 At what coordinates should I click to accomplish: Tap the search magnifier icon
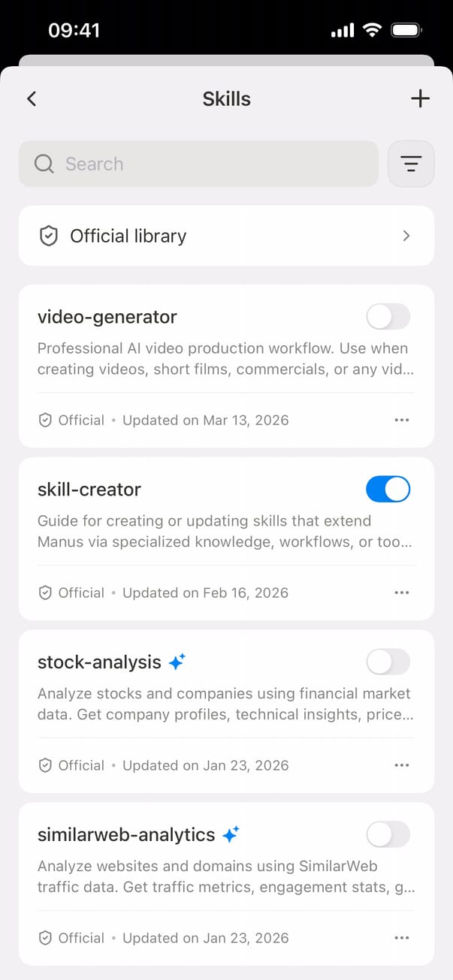pyautogui.click(x=44, y=164)
